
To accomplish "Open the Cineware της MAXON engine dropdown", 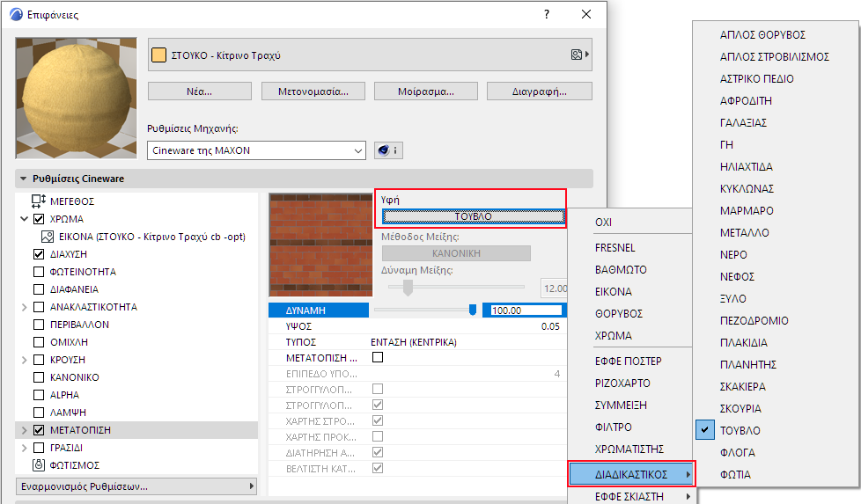I will pyautogui.click(x=256, y=150).
